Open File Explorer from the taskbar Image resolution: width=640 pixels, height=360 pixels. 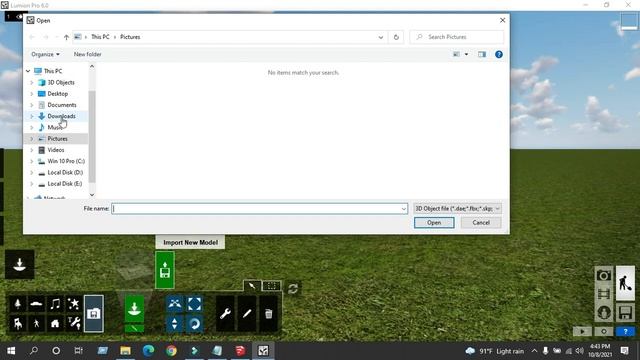click(125, 351)
